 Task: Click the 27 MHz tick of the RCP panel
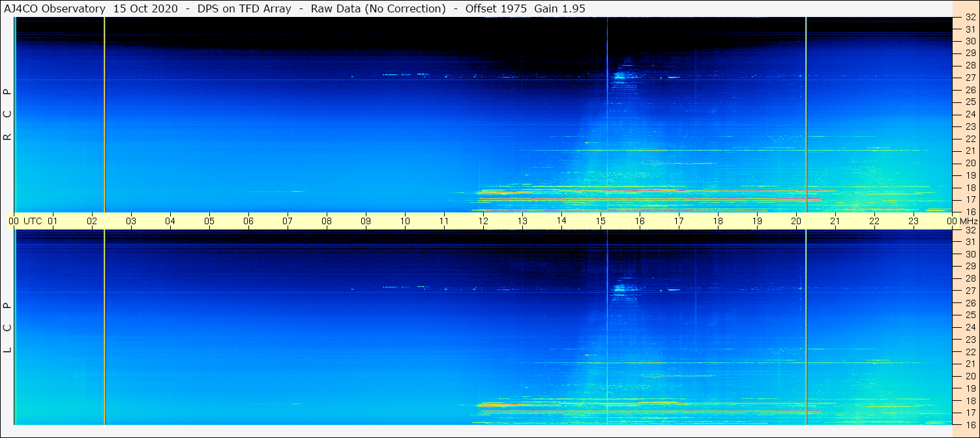970,77
